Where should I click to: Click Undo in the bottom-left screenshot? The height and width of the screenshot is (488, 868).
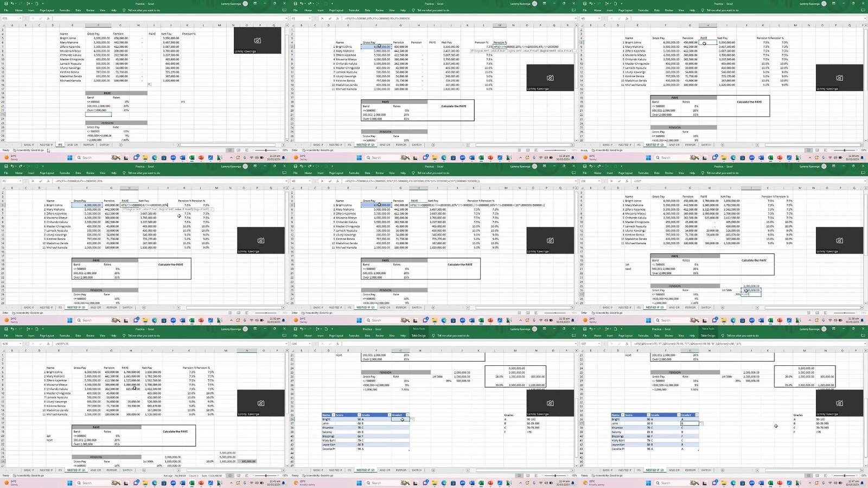point(12,329)
